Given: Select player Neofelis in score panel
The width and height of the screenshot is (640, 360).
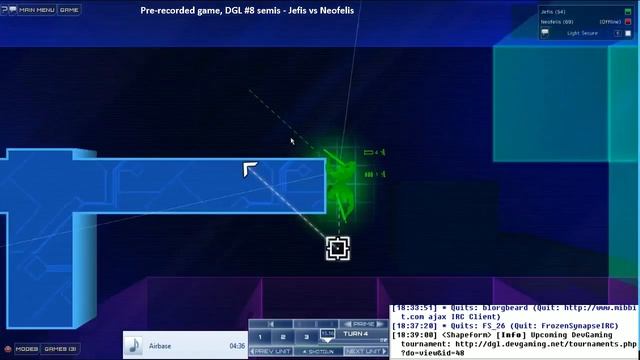Looking at the screenshot, I should pos(557,22).
